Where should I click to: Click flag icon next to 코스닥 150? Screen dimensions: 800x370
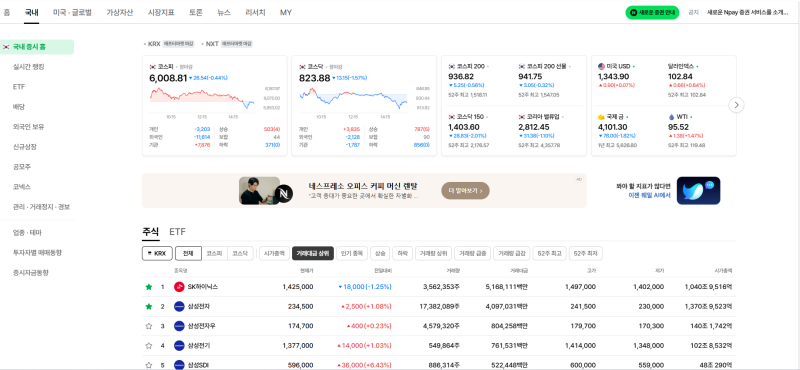(452, 117)
